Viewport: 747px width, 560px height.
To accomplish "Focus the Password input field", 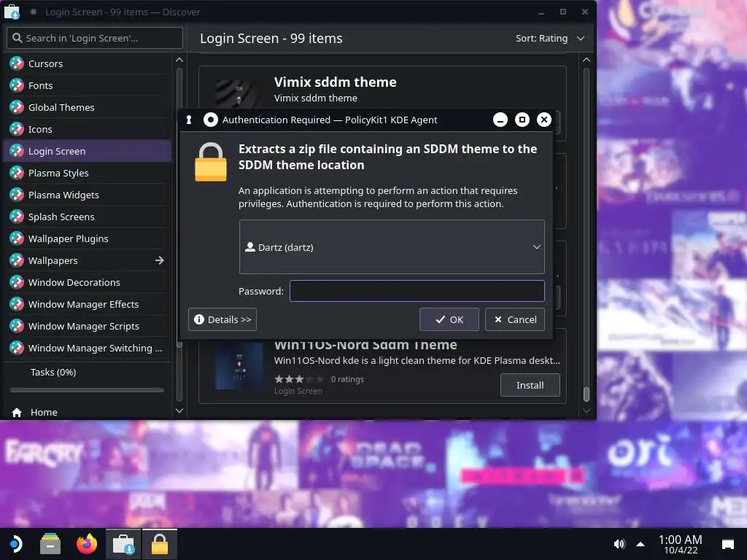I will [x=417, y=291].
